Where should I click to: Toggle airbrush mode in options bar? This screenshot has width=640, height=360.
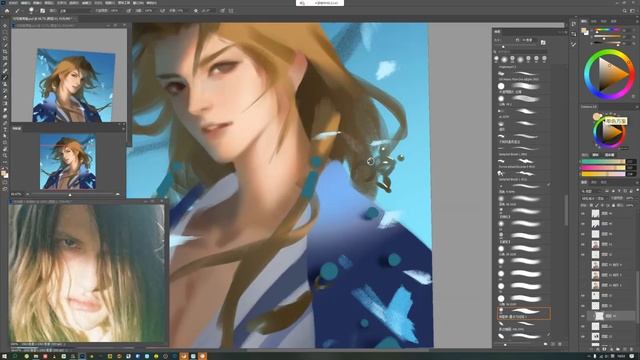coord(162,11)
